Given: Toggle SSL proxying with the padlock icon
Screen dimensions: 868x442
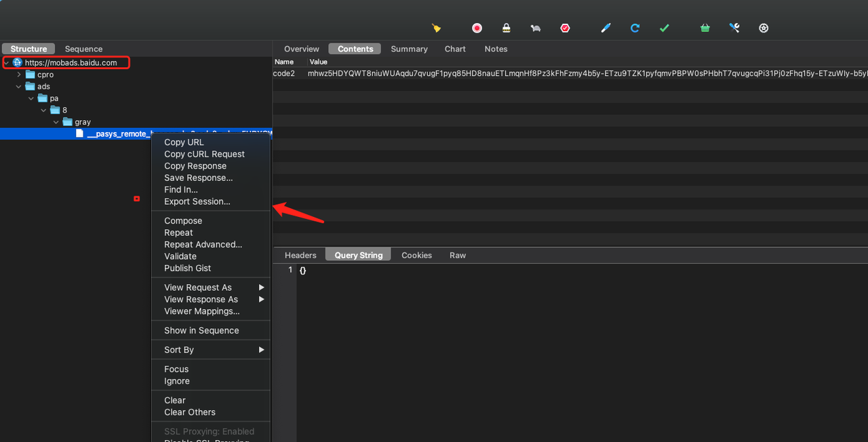Looking at the screenshot, I should [506, 28].
